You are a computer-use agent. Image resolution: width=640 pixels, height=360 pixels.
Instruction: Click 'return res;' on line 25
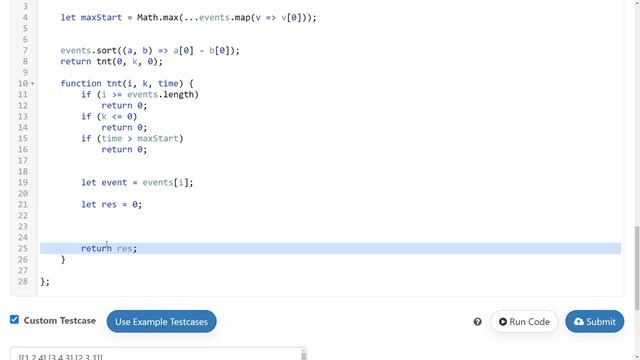(x=109, y=249)
